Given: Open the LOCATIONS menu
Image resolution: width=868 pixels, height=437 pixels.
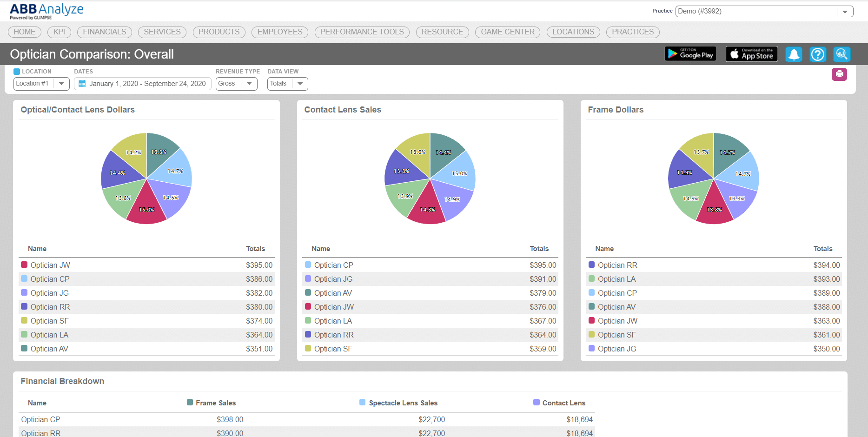Looking at the screenshot, I should pos(573,32).
